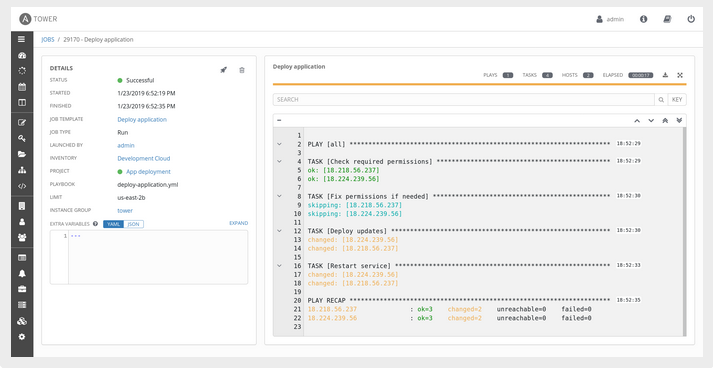Open Templates via the pencil sidebar icon
This screenshot has width=713, height=368.
pos(22,122)
